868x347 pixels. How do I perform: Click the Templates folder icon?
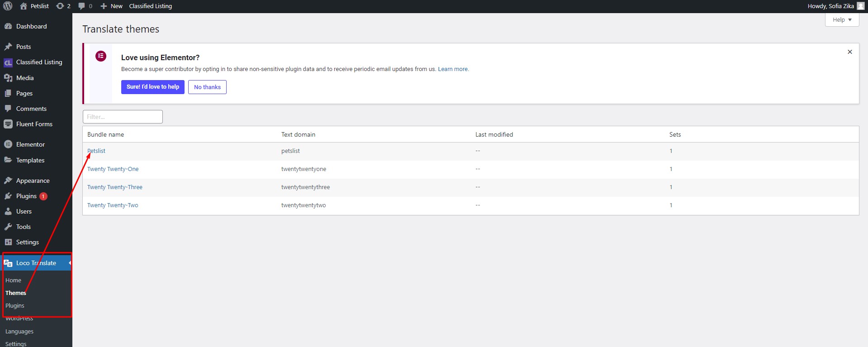tap(8, 160)
